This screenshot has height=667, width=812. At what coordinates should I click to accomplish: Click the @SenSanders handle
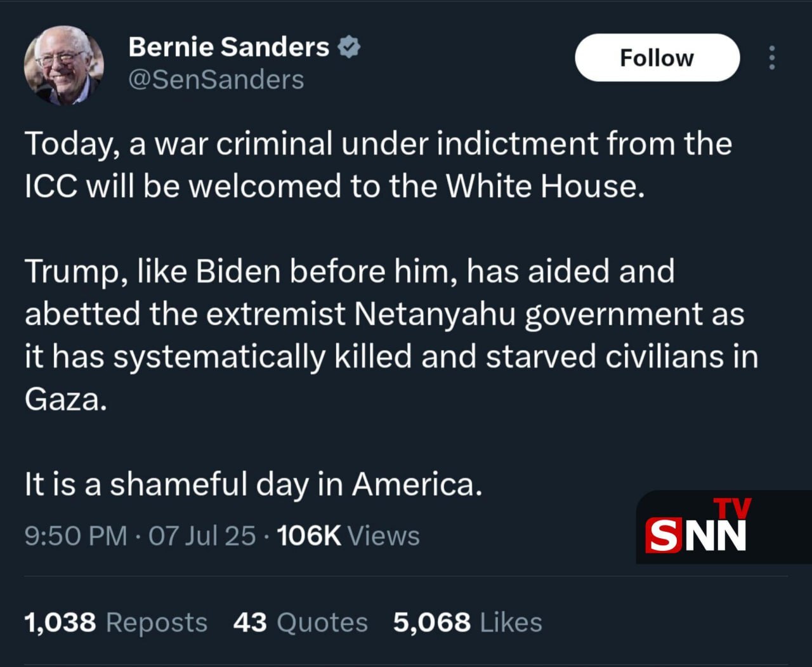(216, 80)
